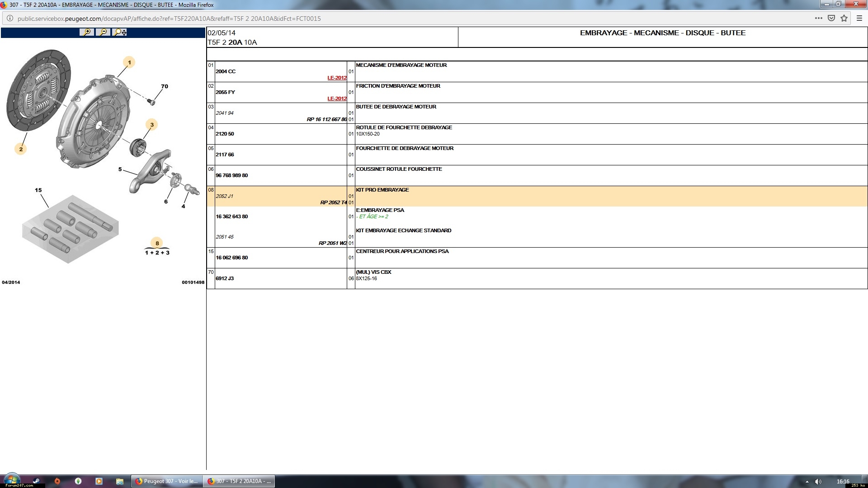Open the volume speaker icon in tray
Viewport: 868px width, 488px height.
tap(818, 482)
